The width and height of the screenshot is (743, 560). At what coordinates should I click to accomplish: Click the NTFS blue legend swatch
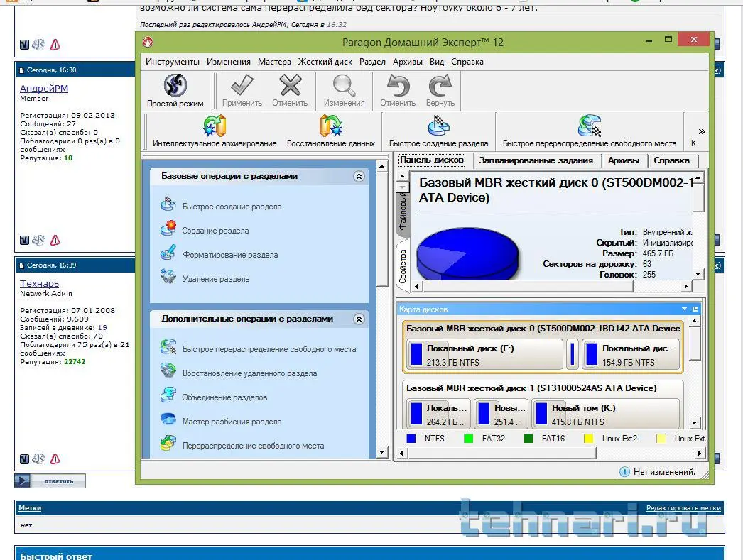tap(411, 439)
